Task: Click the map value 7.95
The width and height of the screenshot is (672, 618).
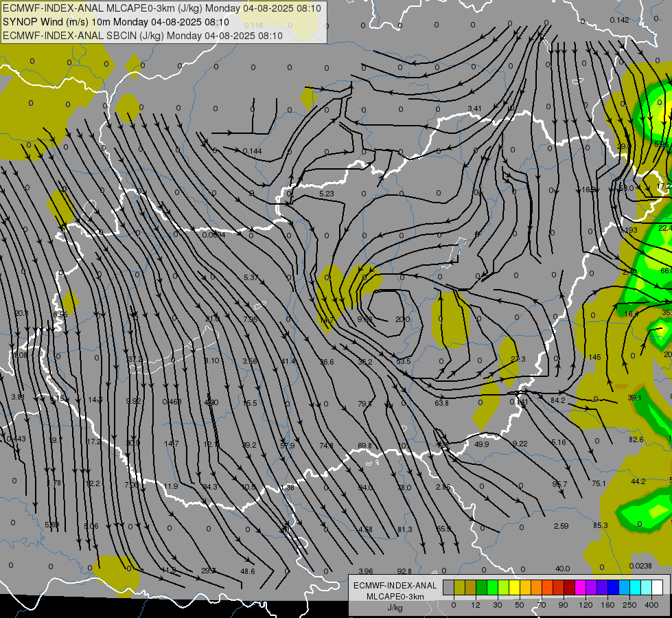Action: point(251,319)
